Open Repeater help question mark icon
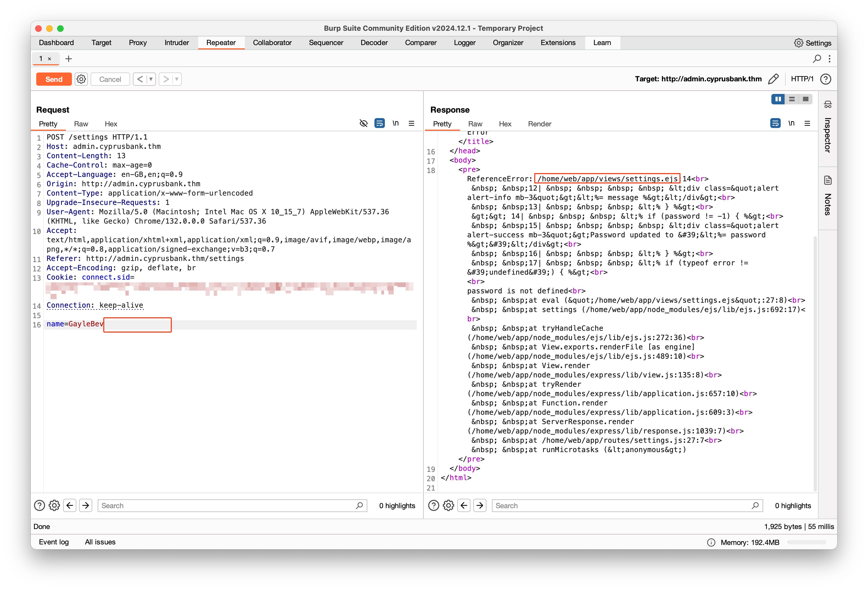868x590 pixels. click(x=825, y=79)
